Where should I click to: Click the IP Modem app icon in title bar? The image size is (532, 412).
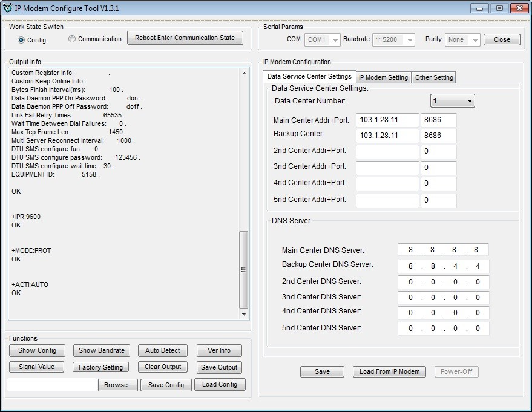click(8, 8)
